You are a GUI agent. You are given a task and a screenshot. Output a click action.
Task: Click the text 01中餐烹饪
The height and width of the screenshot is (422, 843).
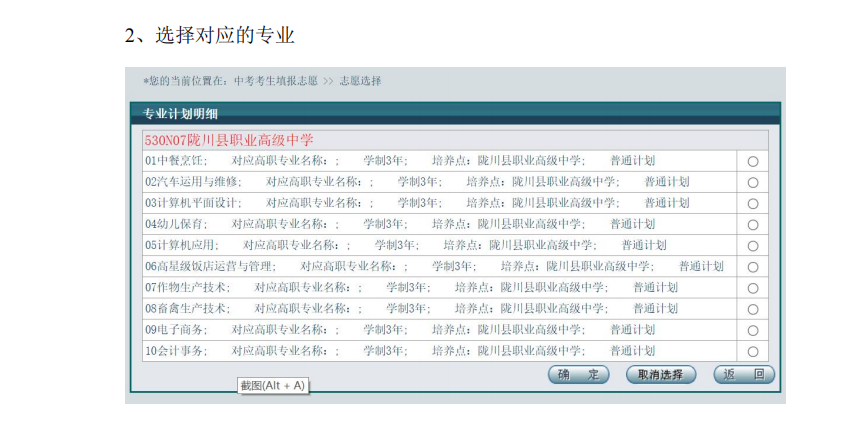[176, 161]
